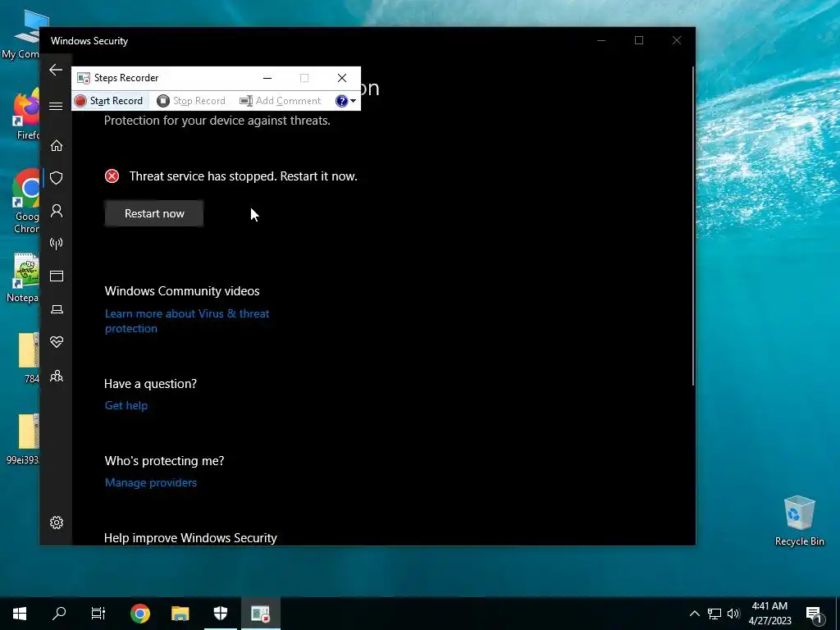
Task: Open taskbar Search magnifier
Action: click(59, 614)
